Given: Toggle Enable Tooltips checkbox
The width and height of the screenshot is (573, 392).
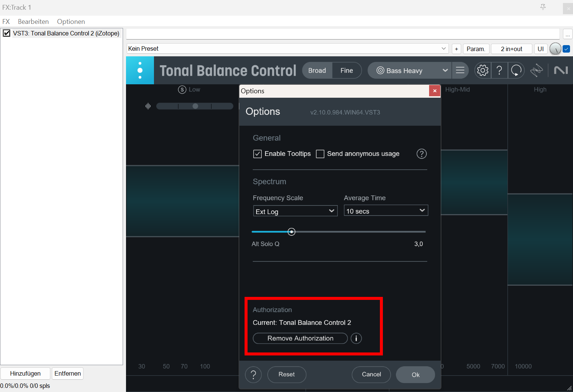Looking at the screenshot, I should point(257,154).
